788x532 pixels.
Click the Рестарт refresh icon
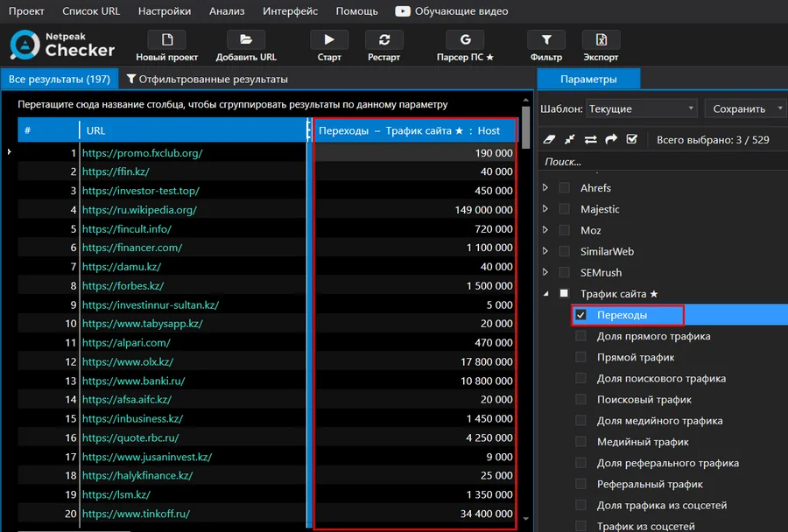click(384, 39)
